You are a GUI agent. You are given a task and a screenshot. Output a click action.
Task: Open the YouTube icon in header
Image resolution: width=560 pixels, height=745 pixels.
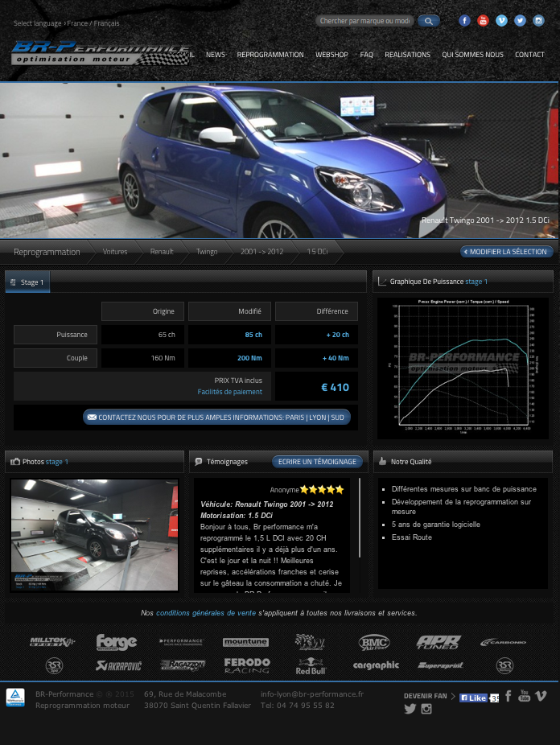483,20
